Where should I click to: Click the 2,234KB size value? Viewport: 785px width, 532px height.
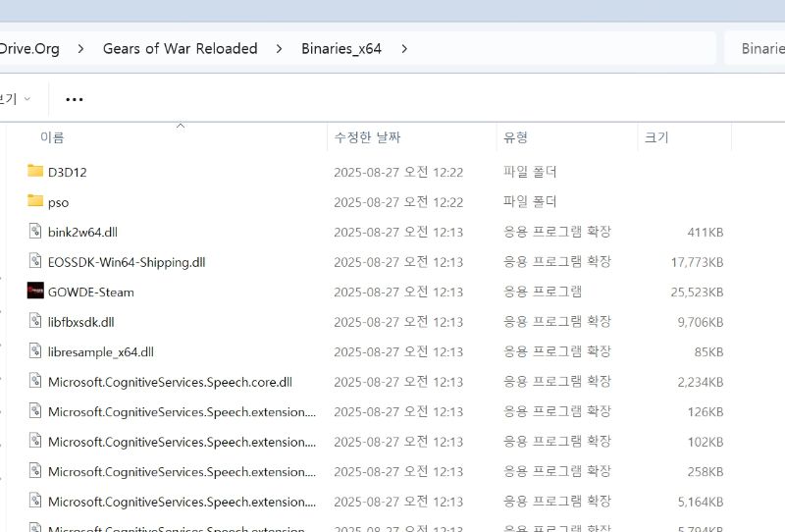[701, 382]
